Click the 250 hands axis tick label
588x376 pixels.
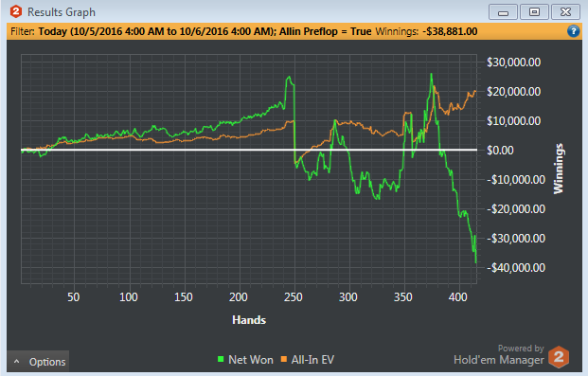pyautogui.click(x=293, y=297)
